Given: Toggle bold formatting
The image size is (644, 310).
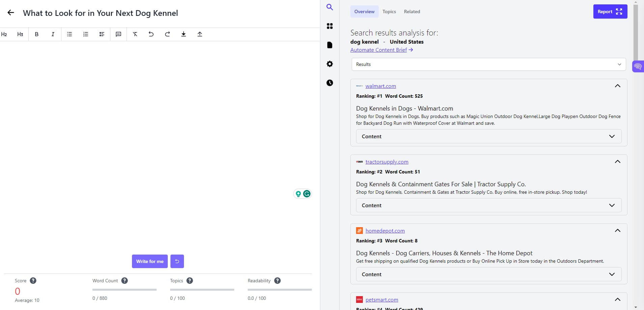Looking at the screenshot, I should point(36,34).
